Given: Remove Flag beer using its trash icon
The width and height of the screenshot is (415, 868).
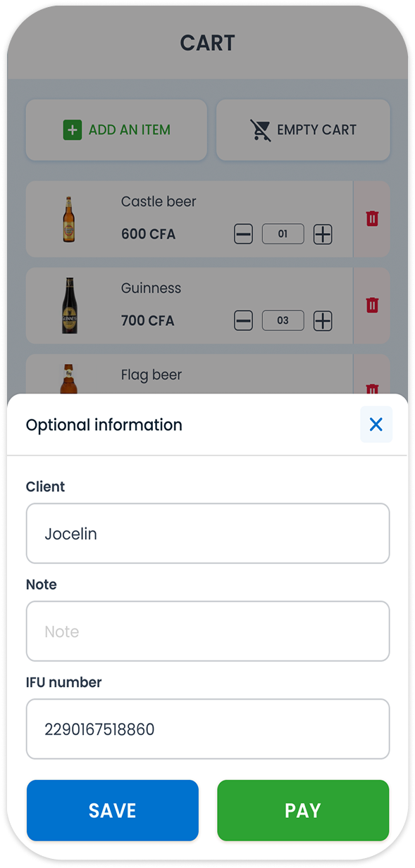Looking at the screenshot, I should 372,389.
